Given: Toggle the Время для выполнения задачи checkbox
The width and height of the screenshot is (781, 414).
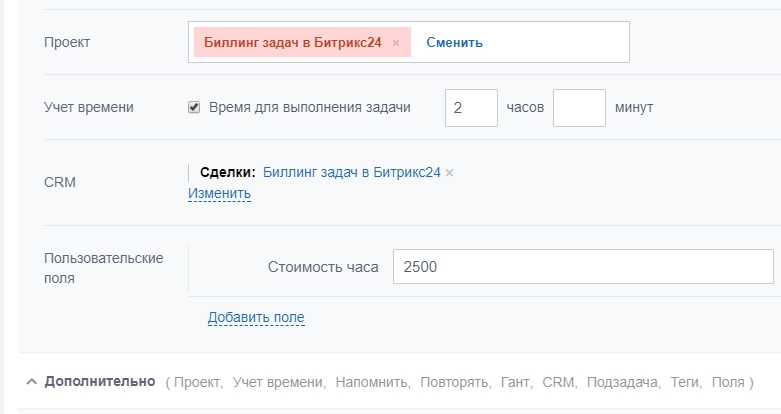Looking at the screenshot, I should click(194, 107).
